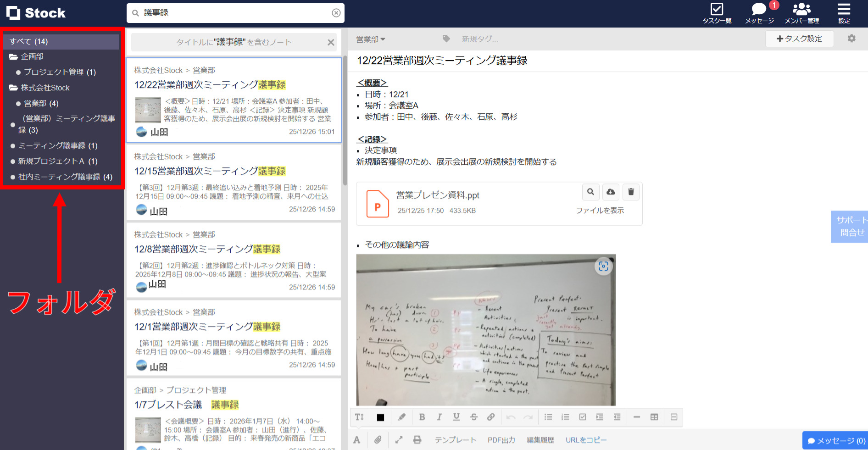Select the Bold formatting icon

[x=422, y=417]
